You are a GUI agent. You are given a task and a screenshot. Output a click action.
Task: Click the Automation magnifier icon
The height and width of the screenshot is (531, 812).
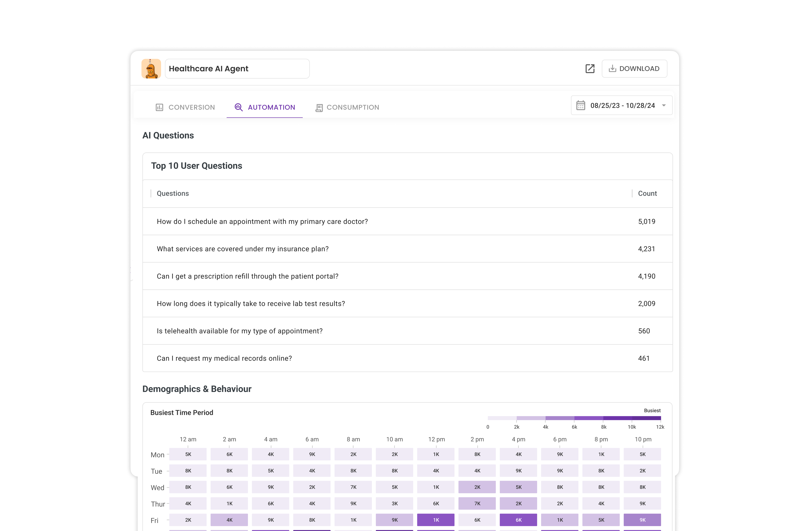click(238, 107)
